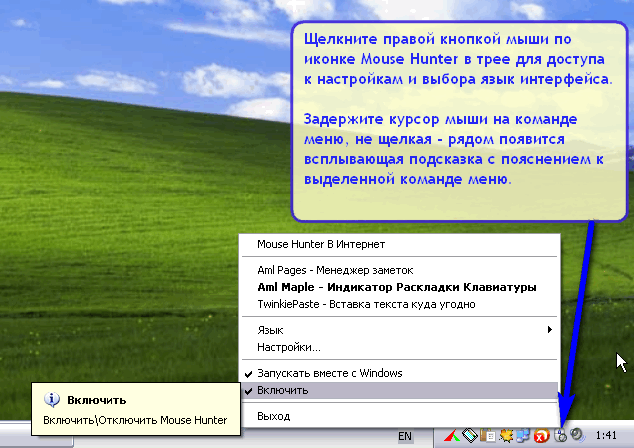Click the red circle X tray icon
634x448 pixels.
(541, 436)
